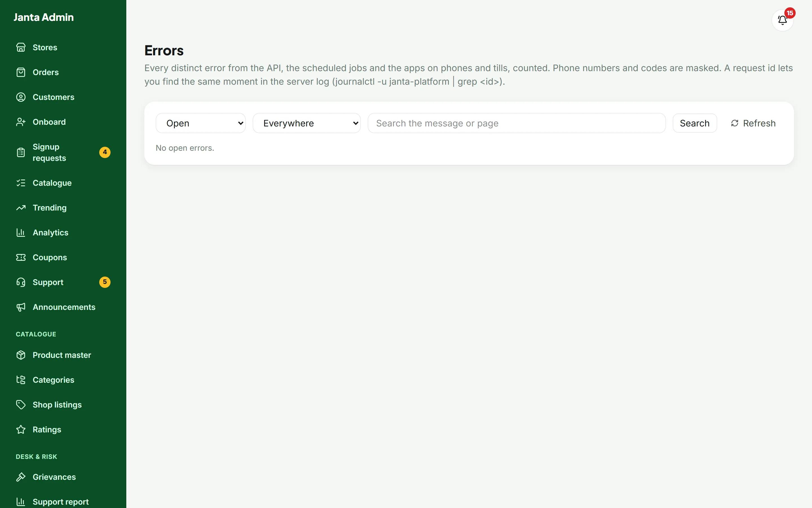
Task: Click the Signup requests count badge 4
Action: [105, 152]
